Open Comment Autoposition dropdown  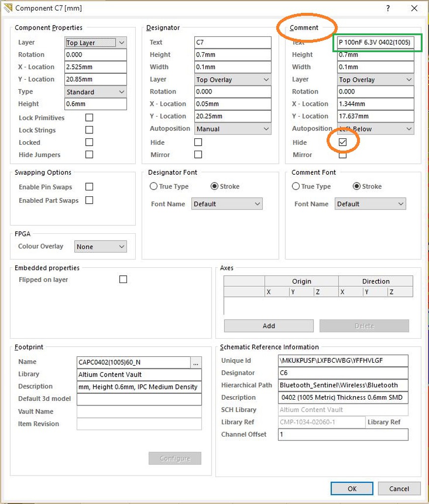[x=376, y=129]
